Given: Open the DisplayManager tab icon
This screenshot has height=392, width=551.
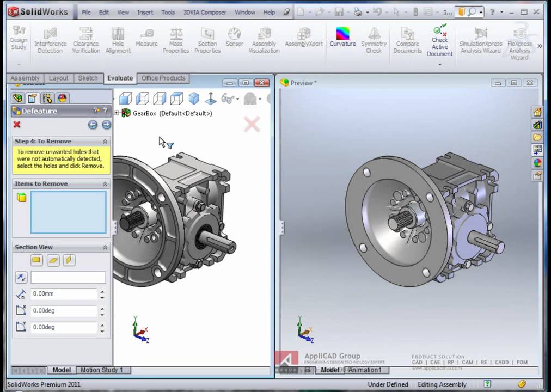Looking at the screenshot, I should point(62,98).
